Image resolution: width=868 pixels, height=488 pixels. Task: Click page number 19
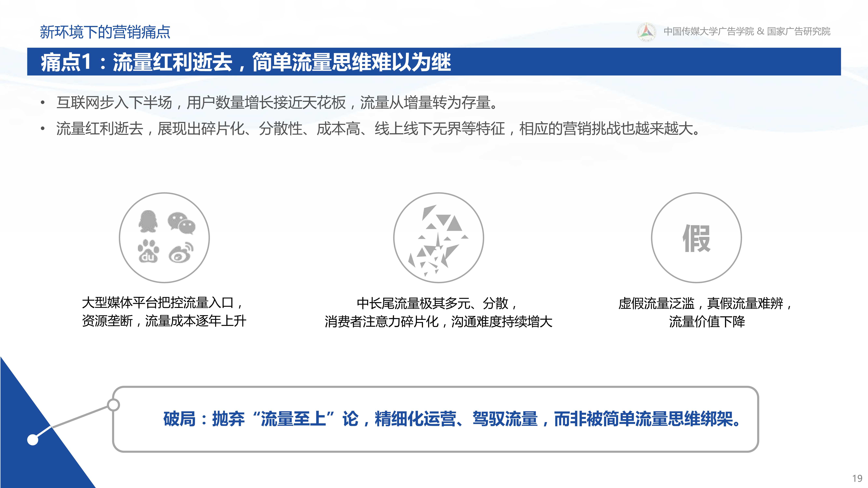857,478
